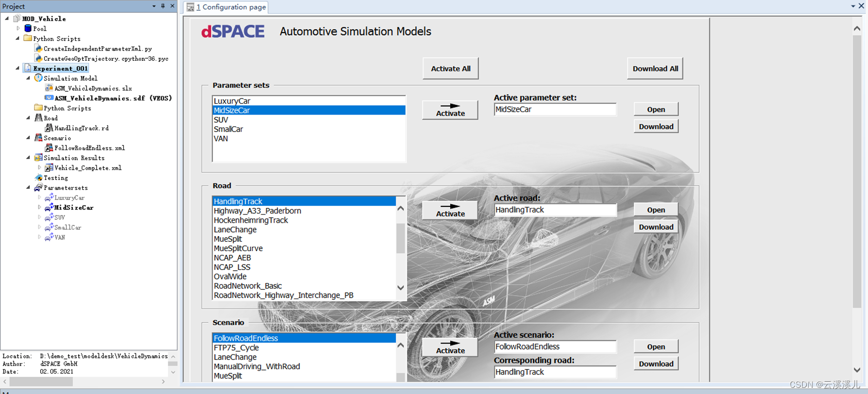
Task: Click the Simulation Model clock icon
Action: point(38,78)
